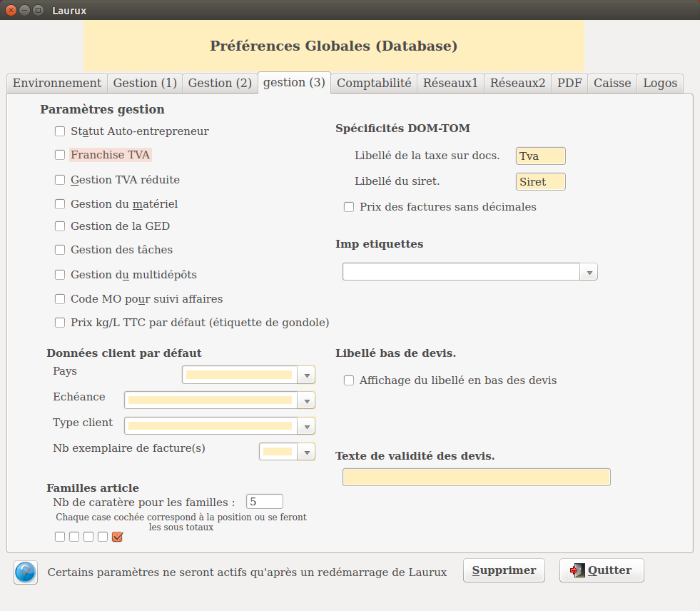Check Gestion du multidépôts option

[x=60, y=275]
